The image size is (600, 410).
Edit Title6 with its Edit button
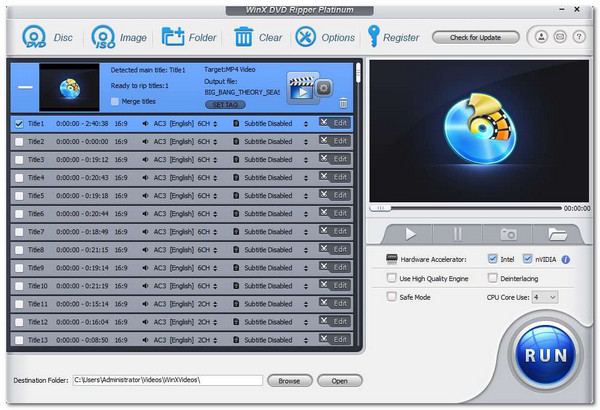pyautogui.click(x=335, y=213)
